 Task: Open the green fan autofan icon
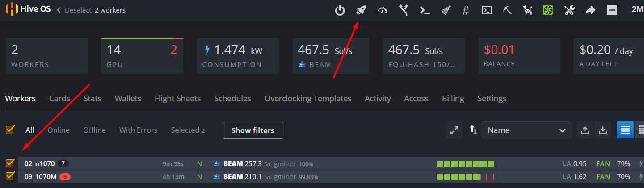point(548,10)
